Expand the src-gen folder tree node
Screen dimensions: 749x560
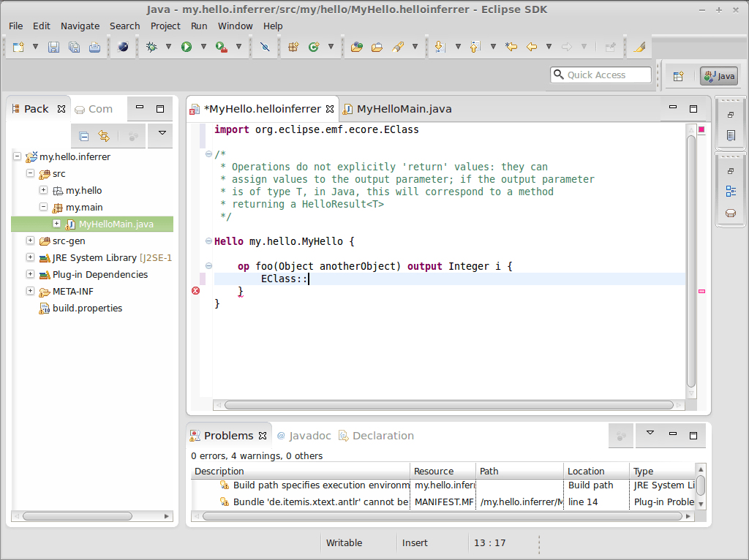pos(30,241)
